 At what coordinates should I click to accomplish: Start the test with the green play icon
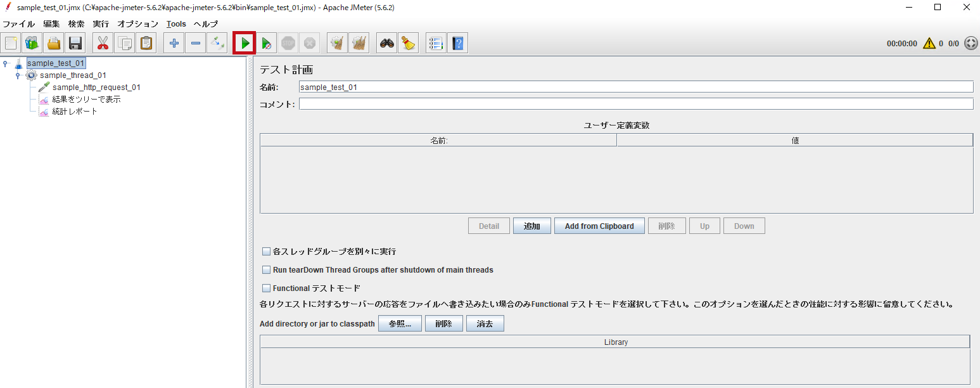pyautogui.click(x=245, y=43)
